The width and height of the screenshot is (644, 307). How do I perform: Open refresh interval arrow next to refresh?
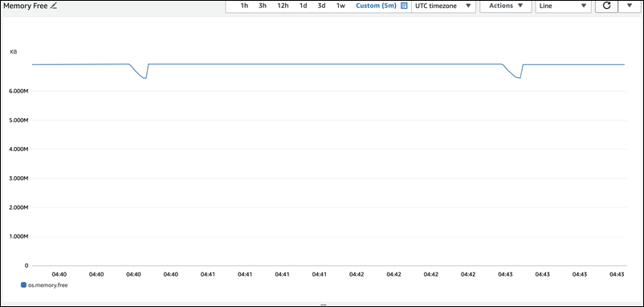[630, 6]
